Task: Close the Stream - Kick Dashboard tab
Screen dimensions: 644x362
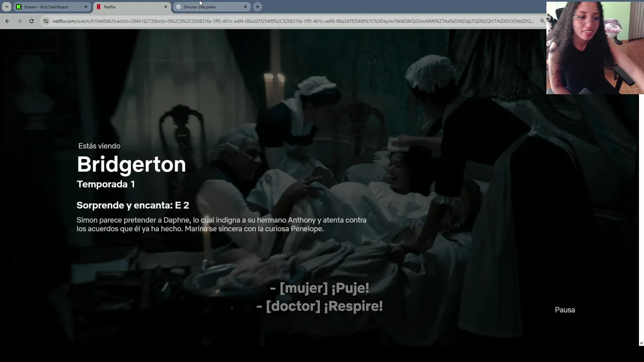Action: tap(86, 7)
